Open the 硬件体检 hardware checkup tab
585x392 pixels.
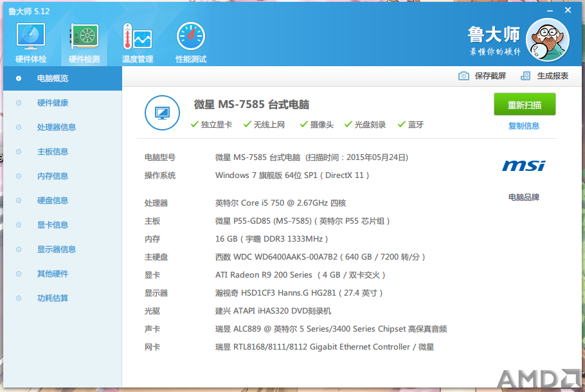pyautogui.click(x=31, y=43)
